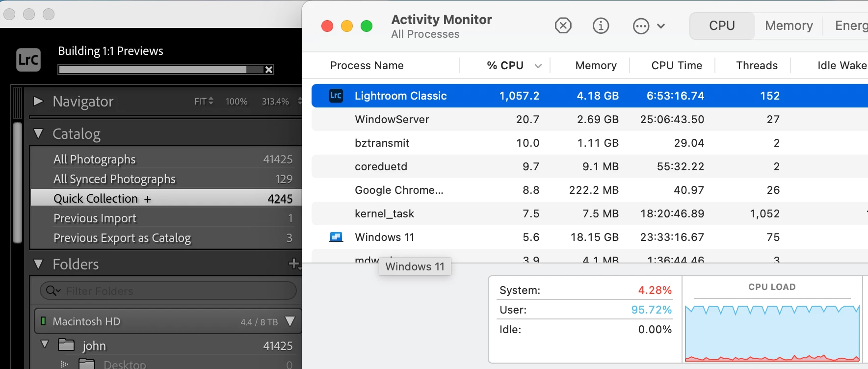
Task: Collapse the Macintosh HD volume triangle
Action: [290, 321]
